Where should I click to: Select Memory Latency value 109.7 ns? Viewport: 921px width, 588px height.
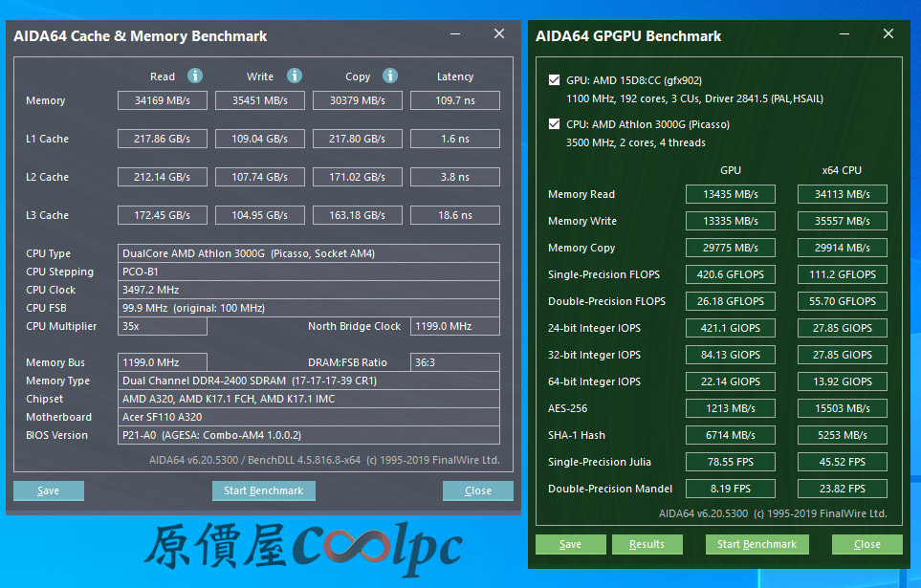[455, 100]
